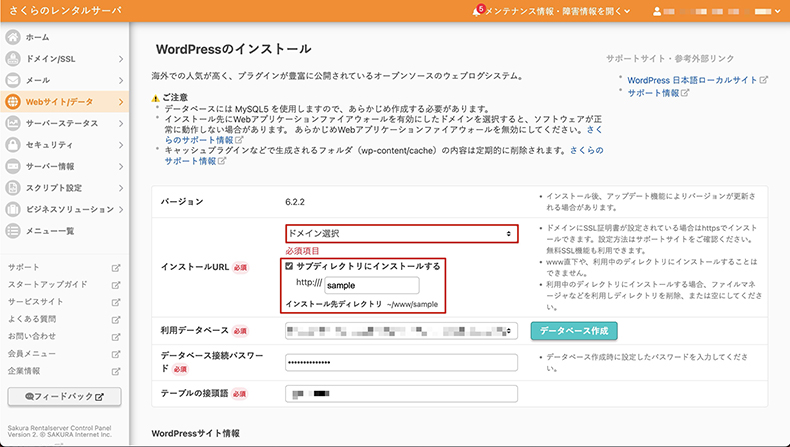The image size is (790, 447).
Task: Click external link icon beside サービスサイト
Action: [x=116, y=302]
